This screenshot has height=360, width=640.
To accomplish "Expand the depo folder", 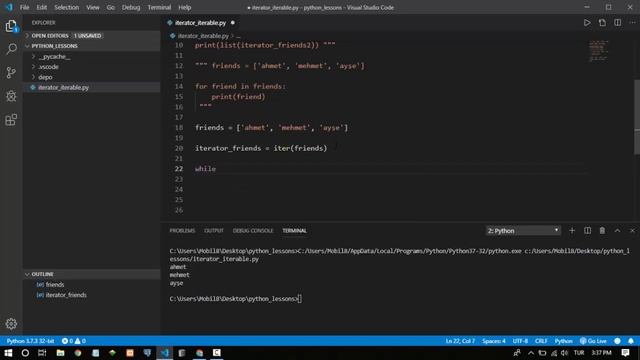I will (x=45, y=77).
